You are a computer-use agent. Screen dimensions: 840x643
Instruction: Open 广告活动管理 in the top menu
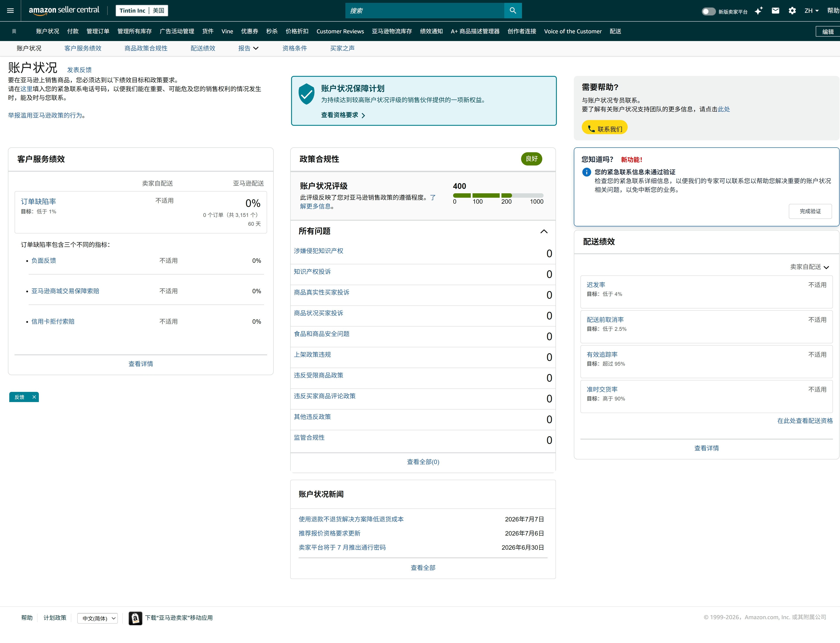click(177, 31)
